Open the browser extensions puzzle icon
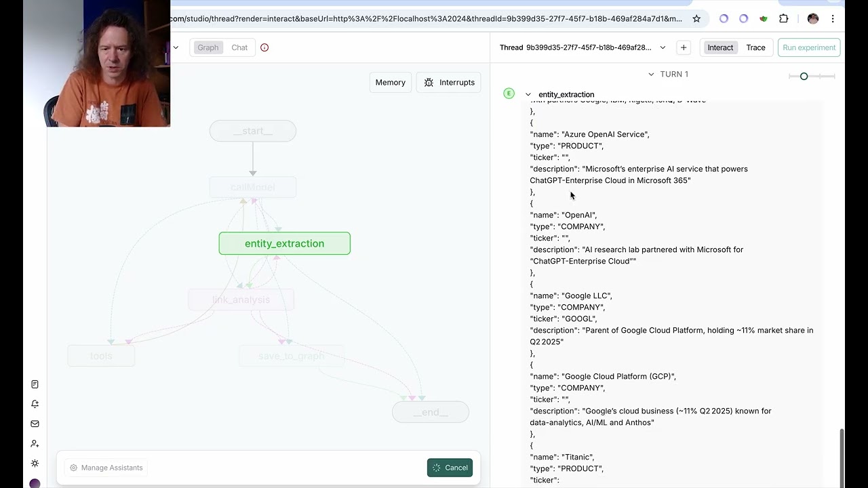This screenshot has height=488, width=868. 784,19
